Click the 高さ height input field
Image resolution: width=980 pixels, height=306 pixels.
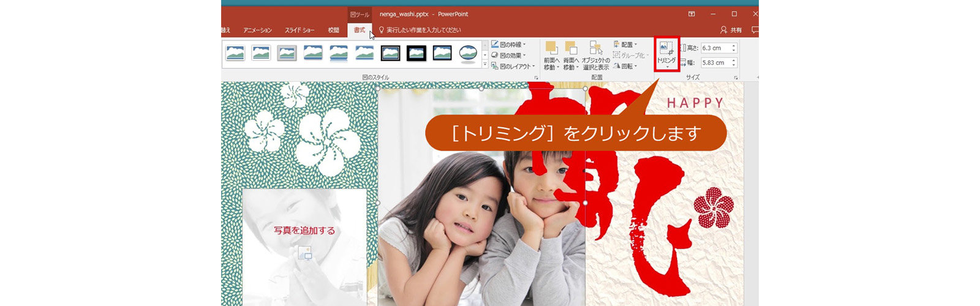click(x=714, y=48)
